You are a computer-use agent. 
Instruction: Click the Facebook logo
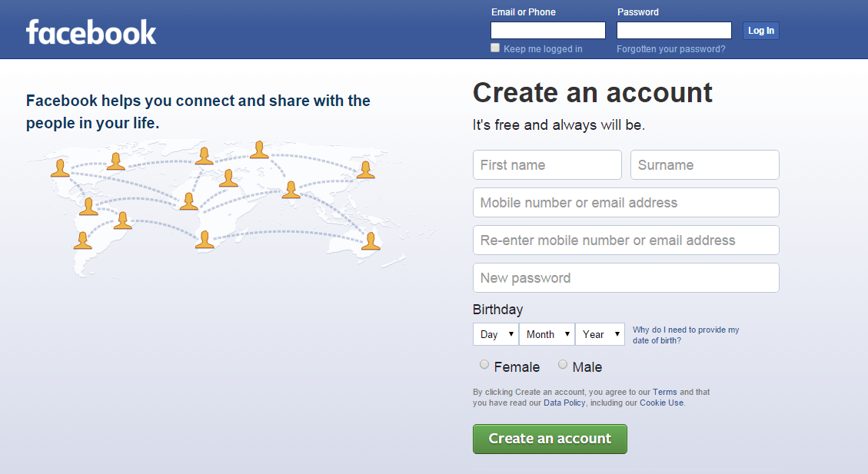[90, 31]
